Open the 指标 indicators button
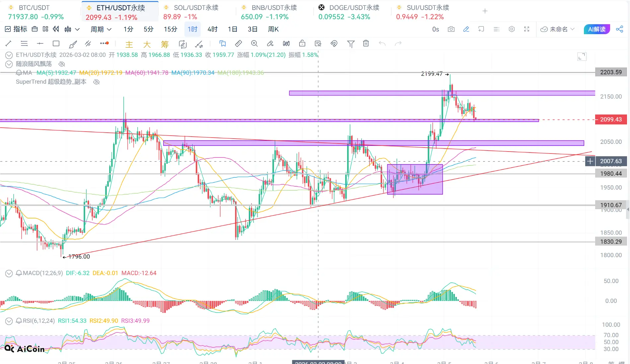 coord(16,29)
